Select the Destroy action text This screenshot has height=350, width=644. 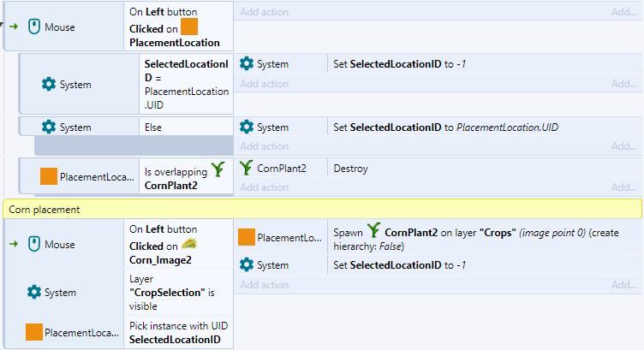(351, 169)
